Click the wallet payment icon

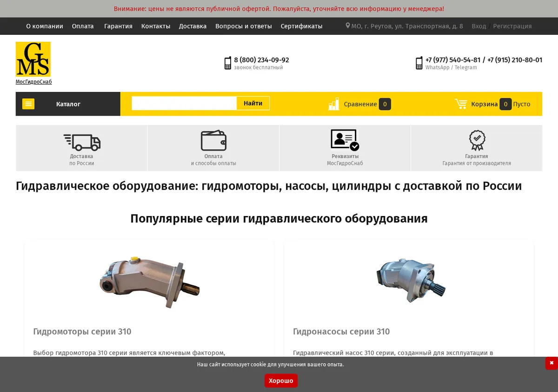coord(213,140)
